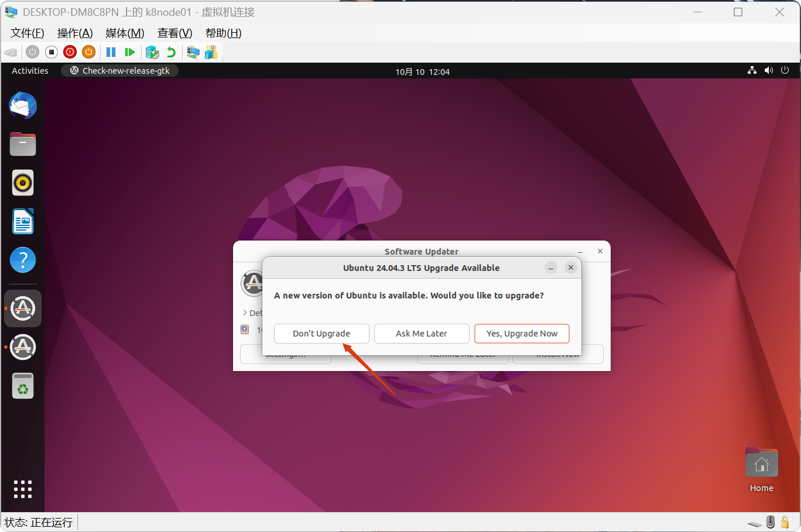Toggle enhanced session mode icon

coord(193,52)
